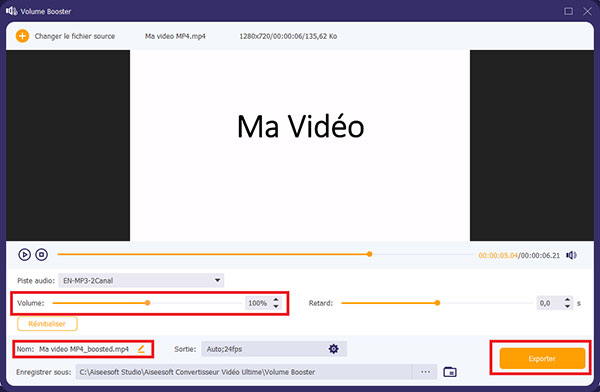Browse save location with three dots
The image size is (600, 392).
(425, 372)
